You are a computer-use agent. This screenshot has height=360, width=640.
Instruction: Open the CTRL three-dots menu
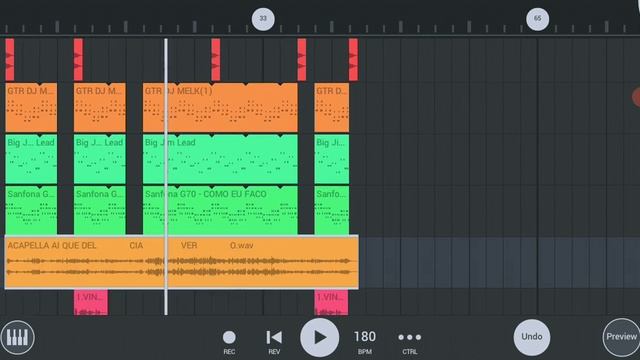(x=409, y=342)
